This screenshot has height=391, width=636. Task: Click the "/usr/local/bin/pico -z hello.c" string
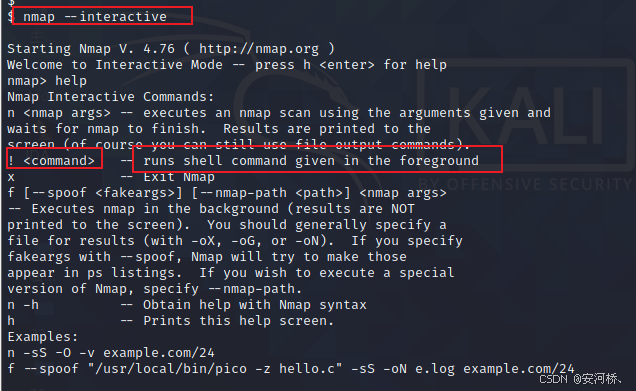[215, 369]
